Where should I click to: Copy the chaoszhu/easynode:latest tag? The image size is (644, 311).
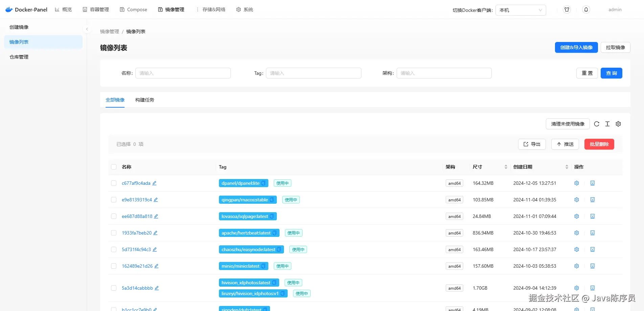(279, 249)
